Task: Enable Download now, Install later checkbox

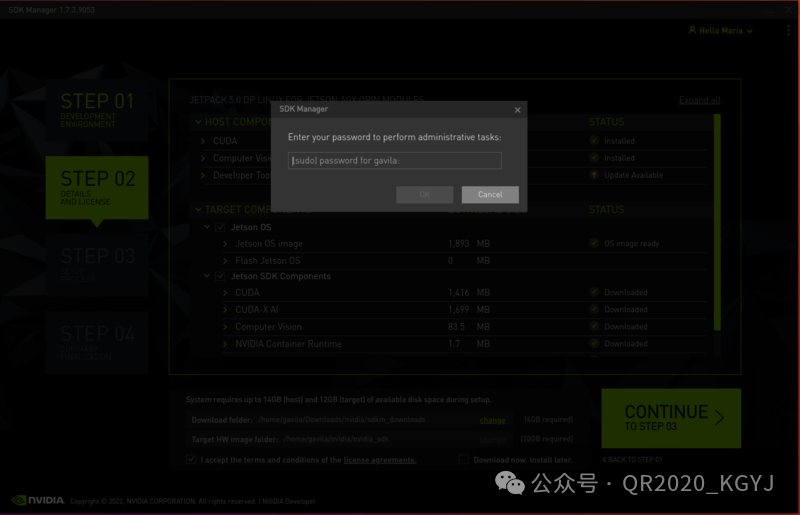Action: click(463, 459)
